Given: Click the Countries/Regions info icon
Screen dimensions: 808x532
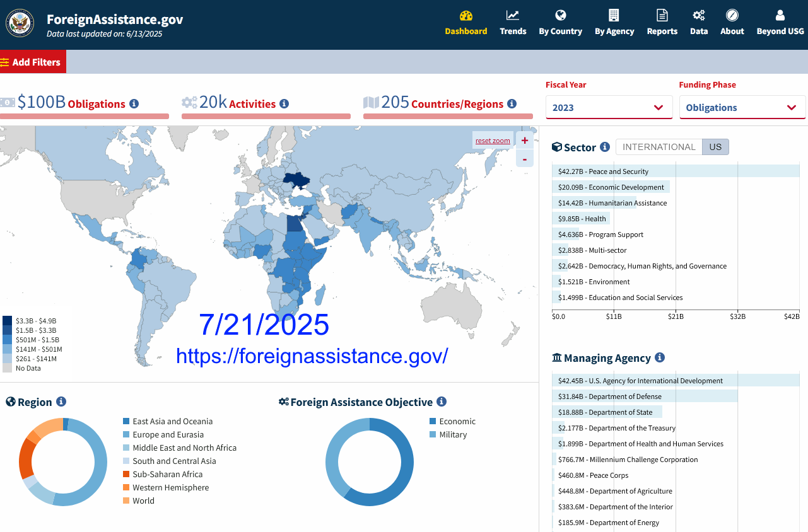Looking at the screenshot, I should [x=512, y=104].
